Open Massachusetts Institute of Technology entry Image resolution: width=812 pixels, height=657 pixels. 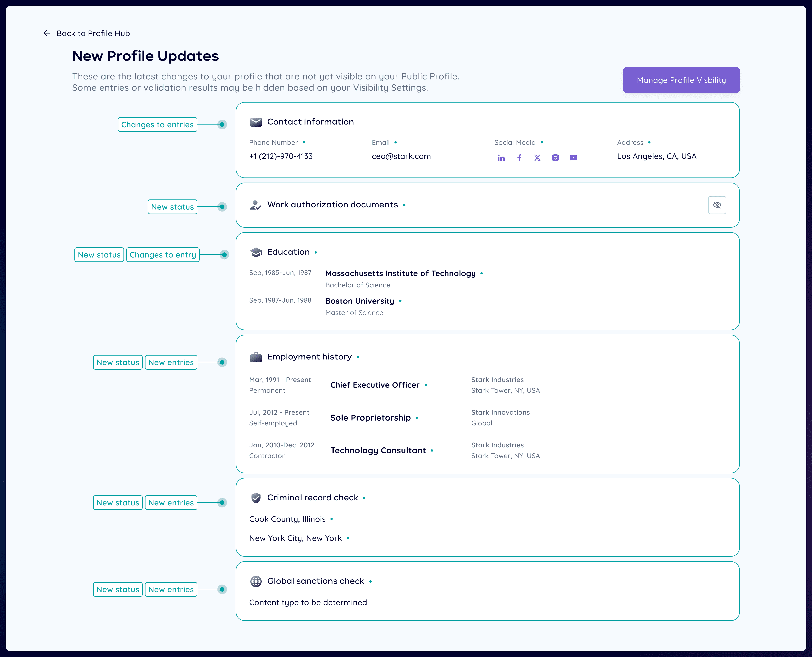[400, 273]
